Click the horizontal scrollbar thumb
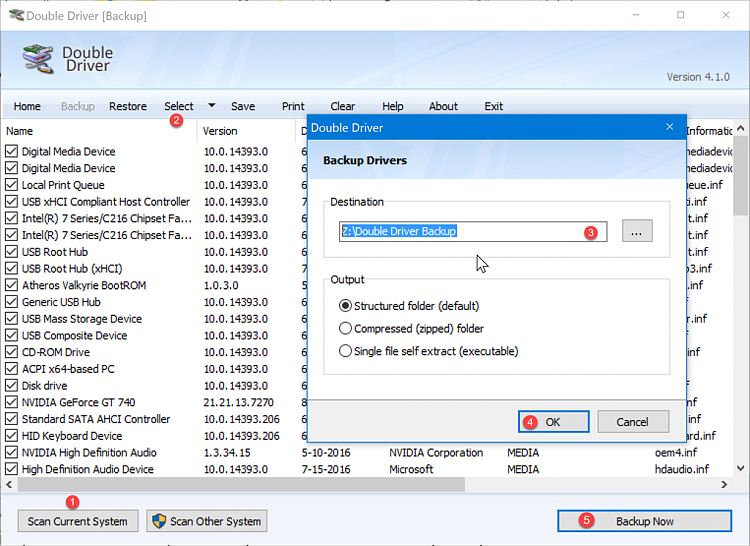 [241, 484]
